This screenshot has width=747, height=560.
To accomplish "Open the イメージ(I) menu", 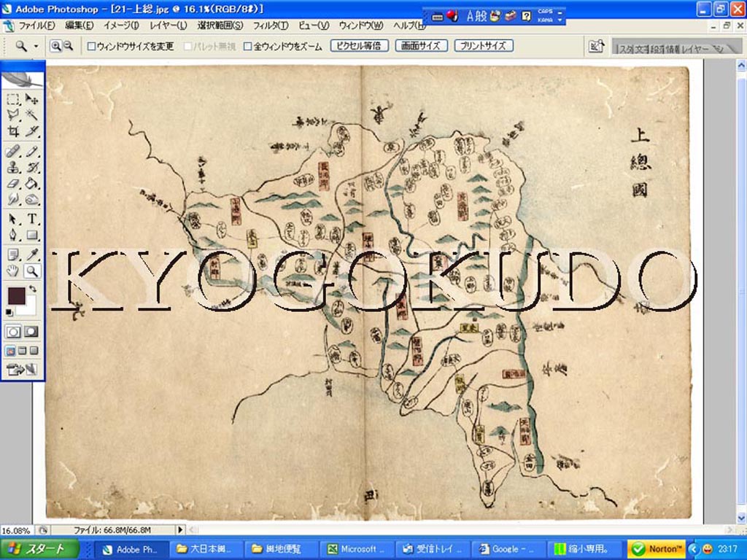I will [121, 26].
